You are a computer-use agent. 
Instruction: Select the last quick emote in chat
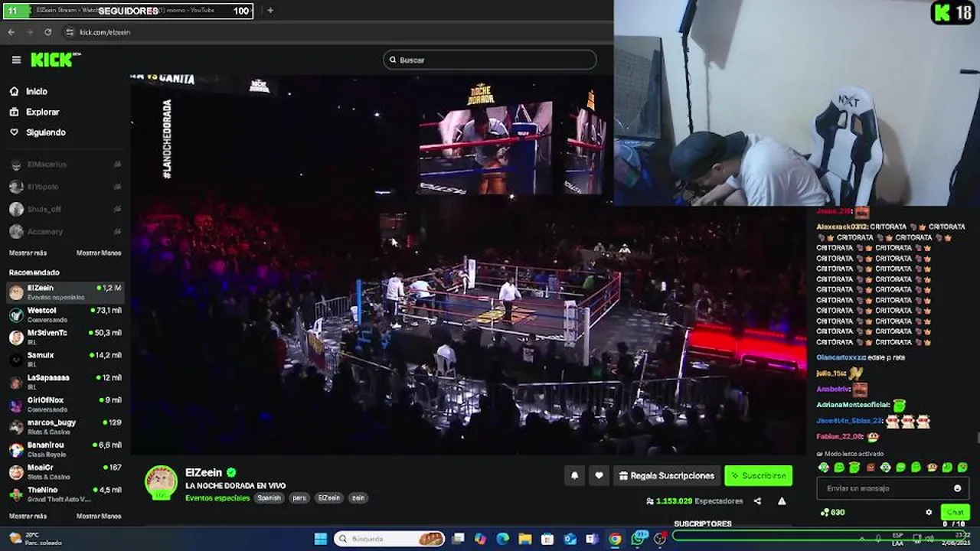[962, 467]
